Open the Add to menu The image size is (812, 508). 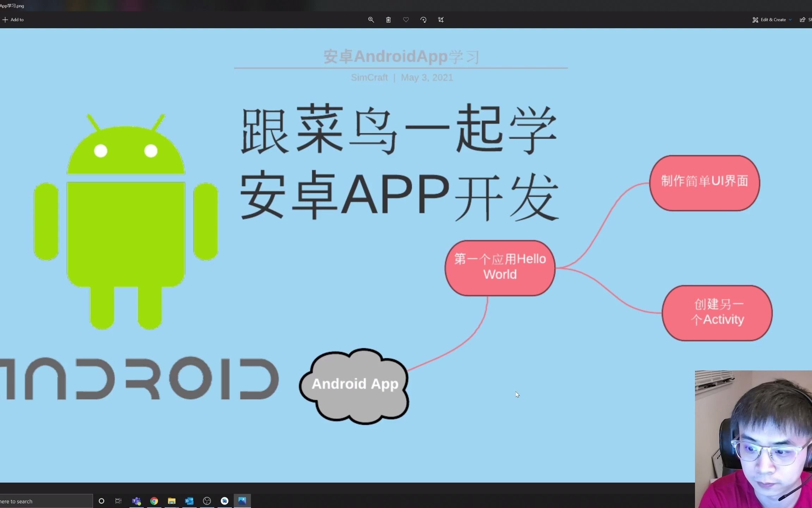coord(13,20)
